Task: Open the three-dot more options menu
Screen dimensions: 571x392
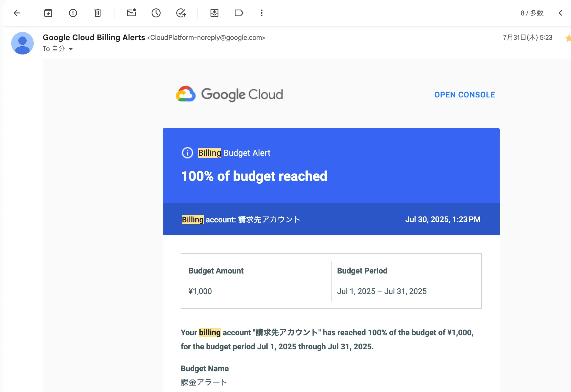Action: [x=261, y=13]
